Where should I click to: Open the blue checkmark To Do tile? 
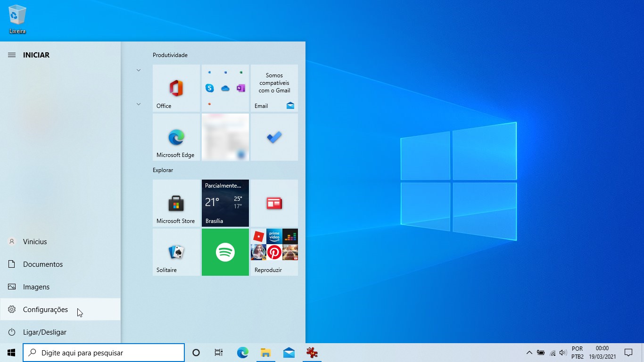click(274, 137)
